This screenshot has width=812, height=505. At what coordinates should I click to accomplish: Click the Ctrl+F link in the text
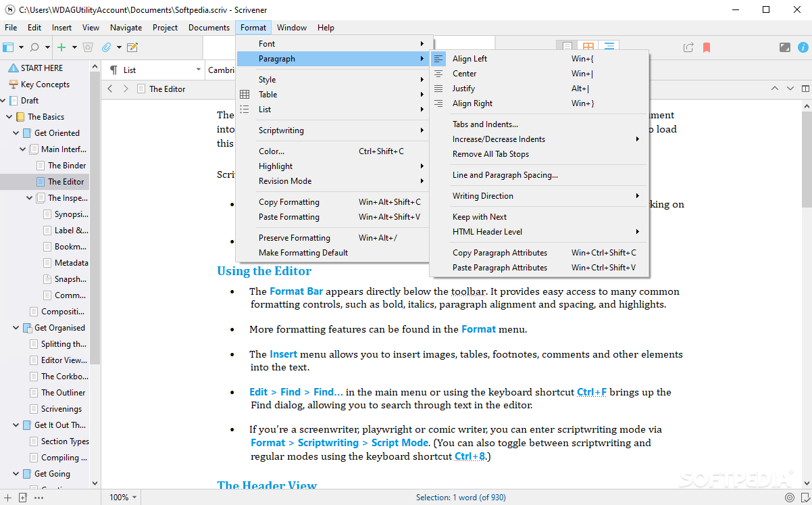tap(592, 392)
